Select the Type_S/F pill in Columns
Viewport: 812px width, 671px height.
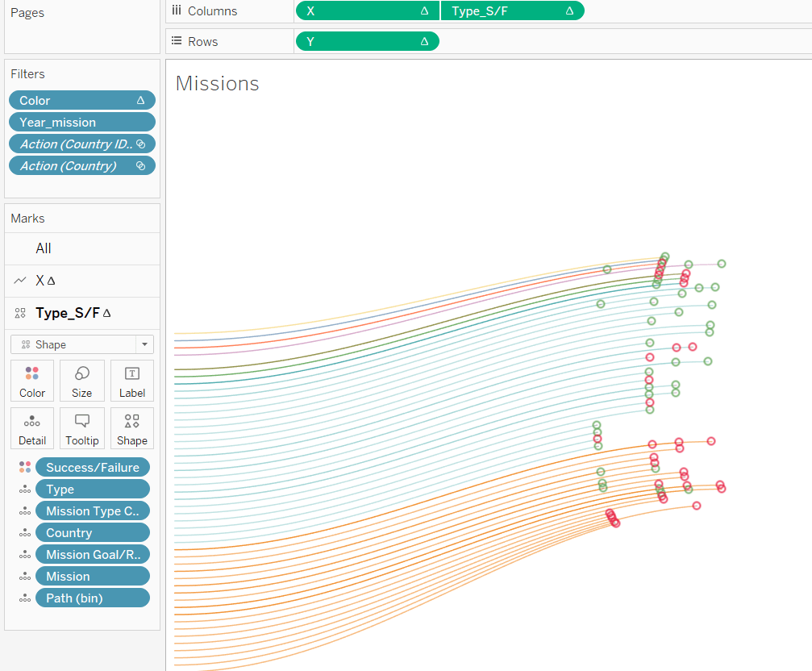512,11
